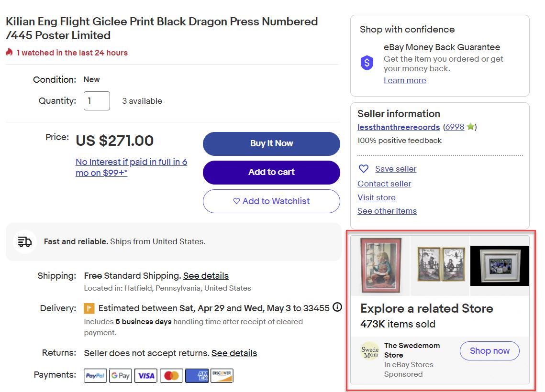This screenshot has width=545, height=392.
Task: Click Shop now for Swedemom Store
Action: point(489,351)
